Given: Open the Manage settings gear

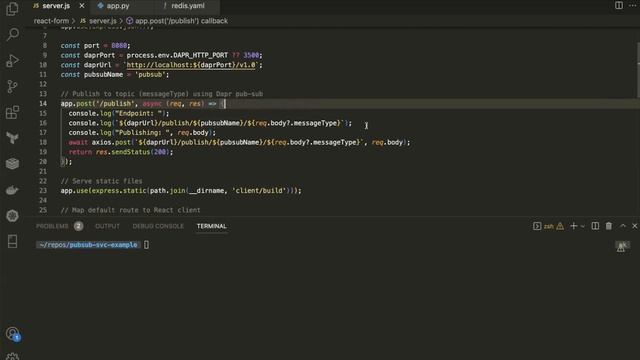Looking at the screenshot, I should point(12,357).
